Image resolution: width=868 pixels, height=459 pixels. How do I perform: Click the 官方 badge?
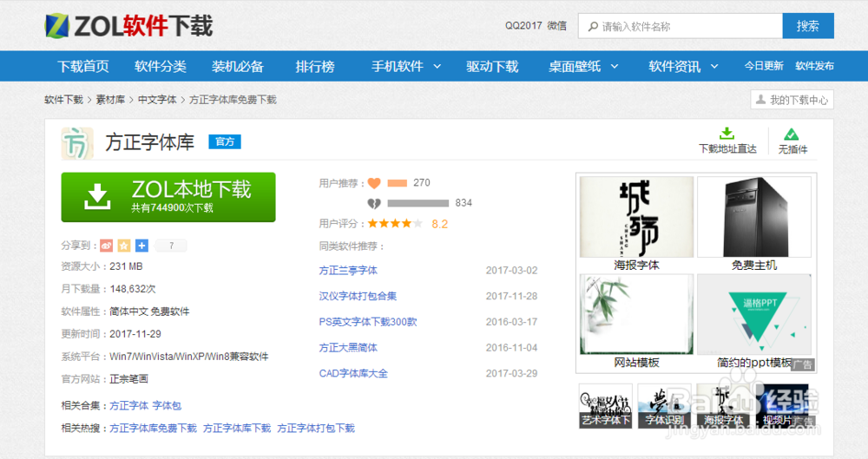click(x=225, y=141)
